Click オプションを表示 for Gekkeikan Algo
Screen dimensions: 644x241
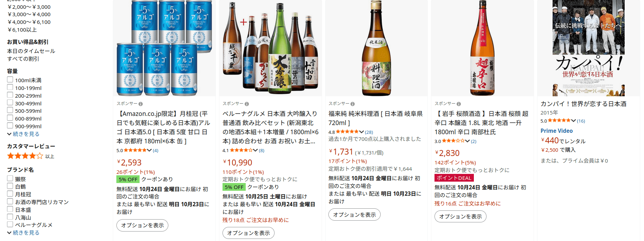coord(142,225)
